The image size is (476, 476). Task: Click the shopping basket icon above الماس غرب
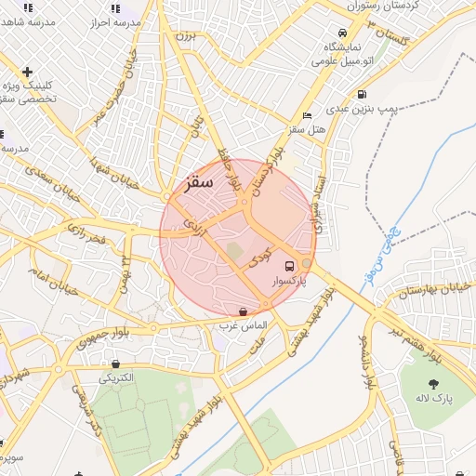tap(243, 311)
